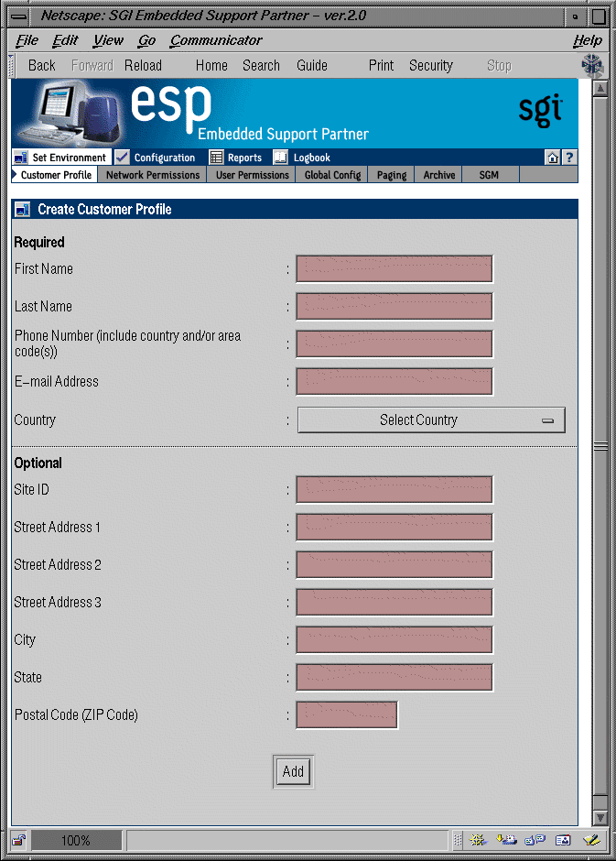Click Security in the toolbar
Screen dimensions: 616x861
click(x=431, y=65)
